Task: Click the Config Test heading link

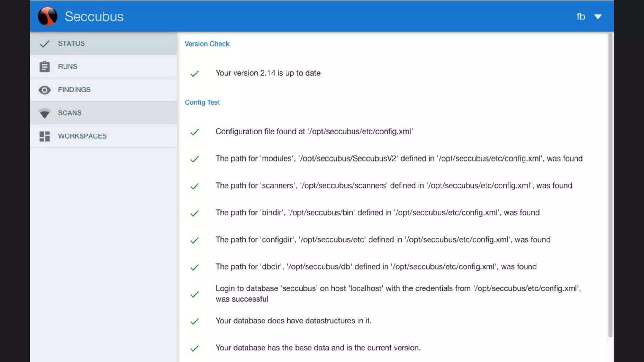Action: 202,102
